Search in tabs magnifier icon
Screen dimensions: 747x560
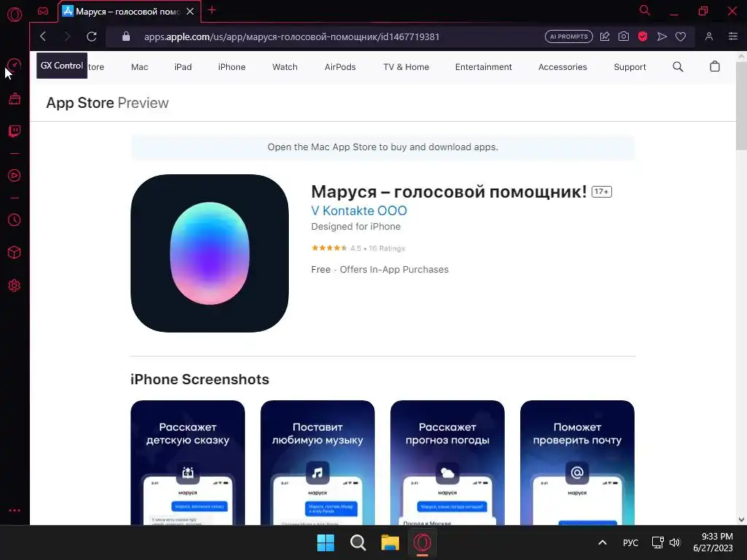(645, 10)
